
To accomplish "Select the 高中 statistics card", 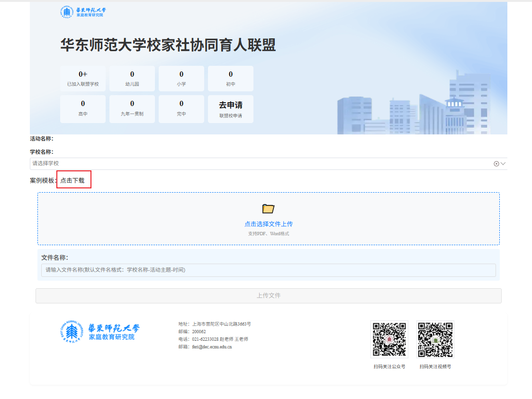I will (x=83, y=109).
